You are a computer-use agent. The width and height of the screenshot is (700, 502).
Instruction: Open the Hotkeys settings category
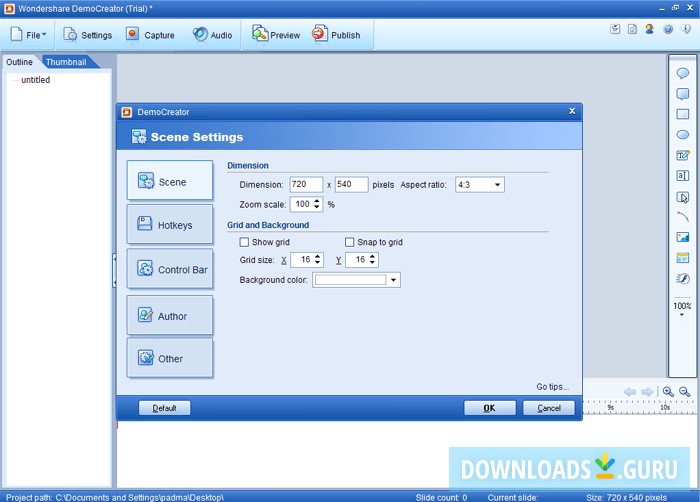point(170,224)
